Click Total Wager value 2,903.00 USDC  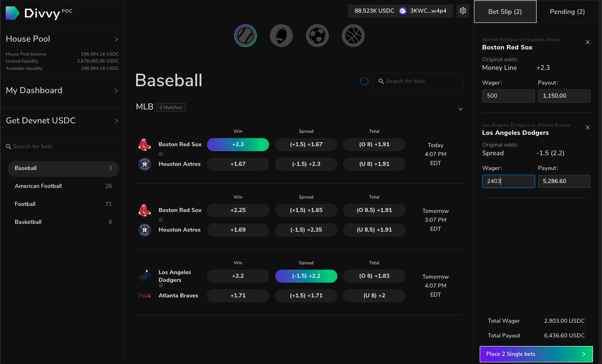point(564,321)
